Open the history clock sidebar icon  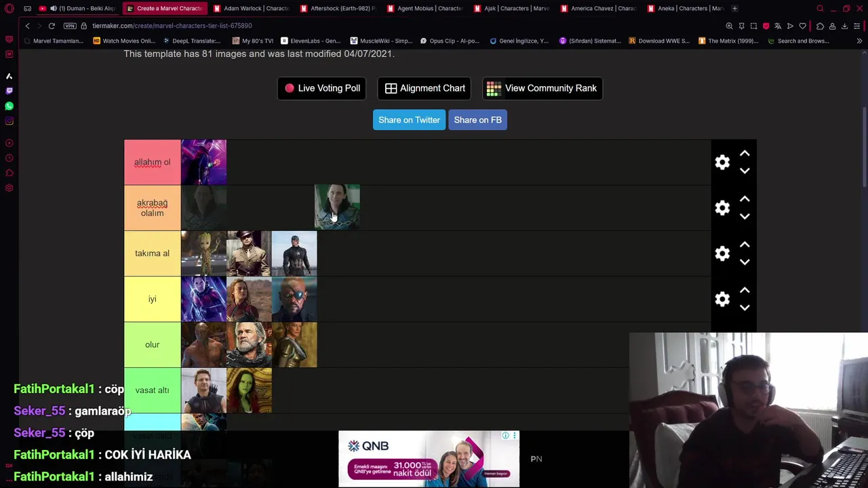(9, 158)
